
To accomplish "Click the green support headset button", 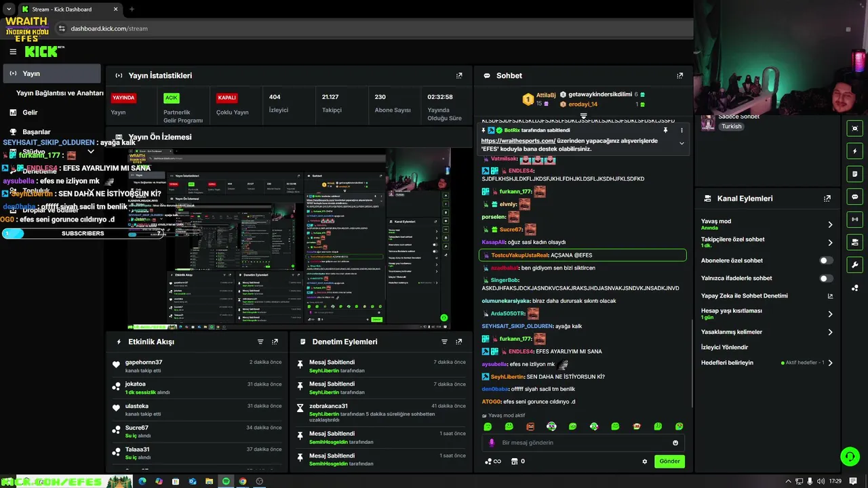I will (x=850, y=456).
